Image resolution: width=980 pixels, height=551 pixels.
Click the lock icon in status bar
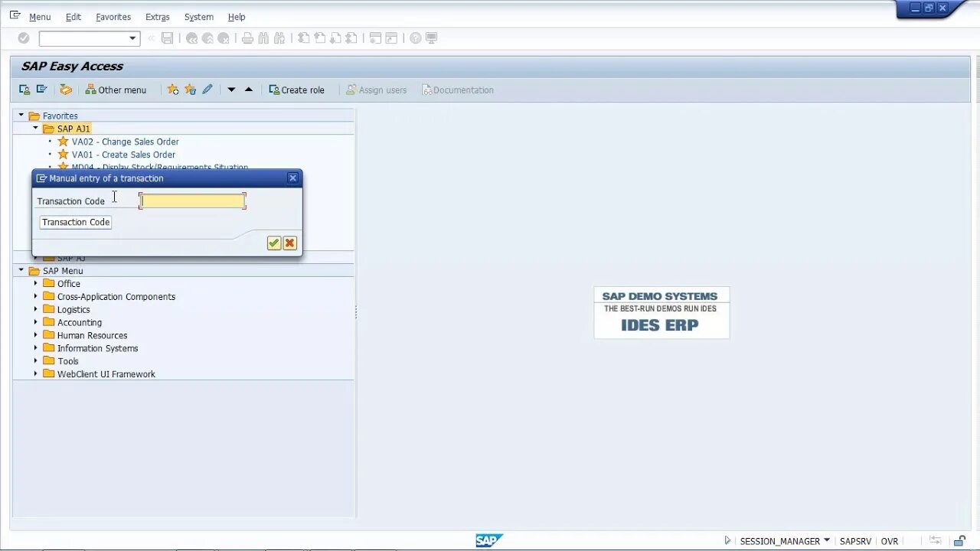959,541
